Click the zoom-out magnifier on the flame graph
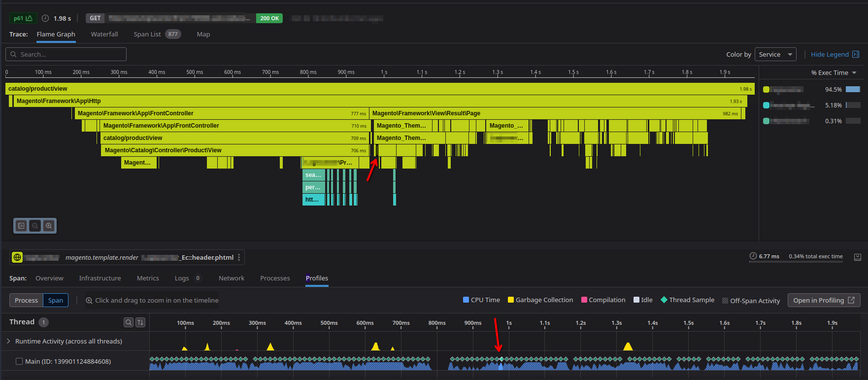This screenshot has height=380, width=868. pos(35,226)
